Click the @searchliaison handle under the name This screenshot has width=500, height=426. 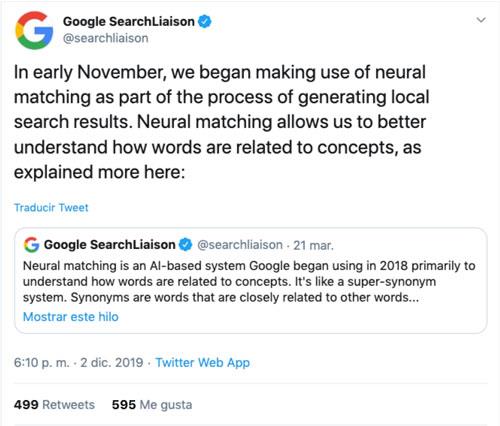point(106,38)
